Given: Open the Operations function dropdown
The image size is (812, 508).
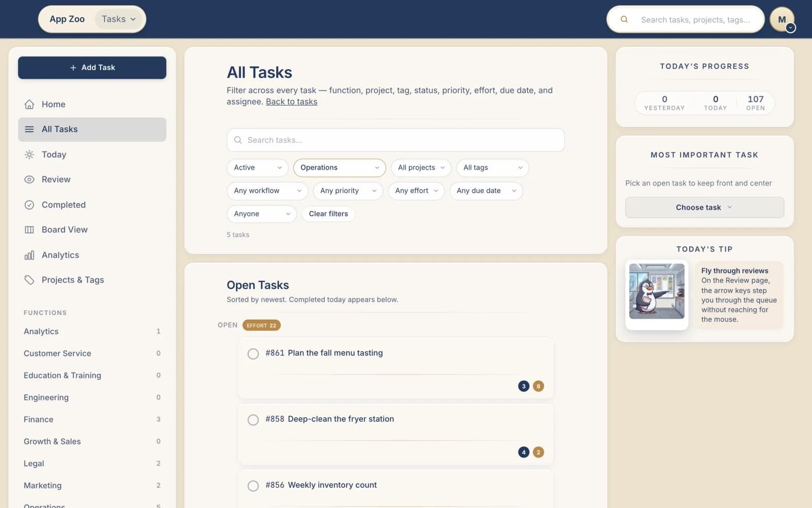Looking at the screenshot, I should (x=340, y=168).
